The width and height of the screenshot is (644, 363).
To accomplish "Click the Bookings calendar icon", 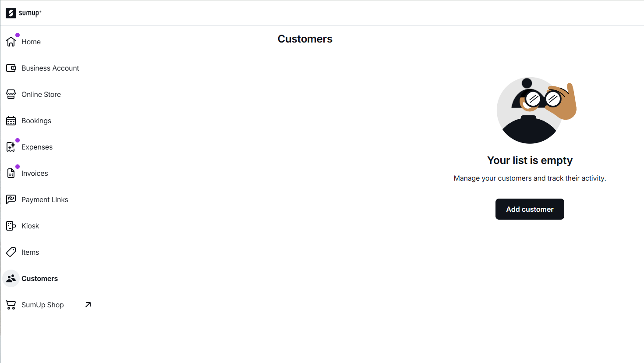I will pos(11,121).
